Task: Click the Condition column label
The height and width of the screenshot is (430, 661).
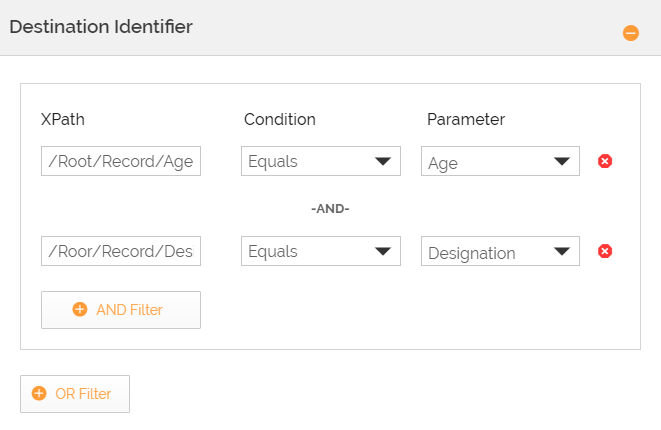Action: [279, 119]
